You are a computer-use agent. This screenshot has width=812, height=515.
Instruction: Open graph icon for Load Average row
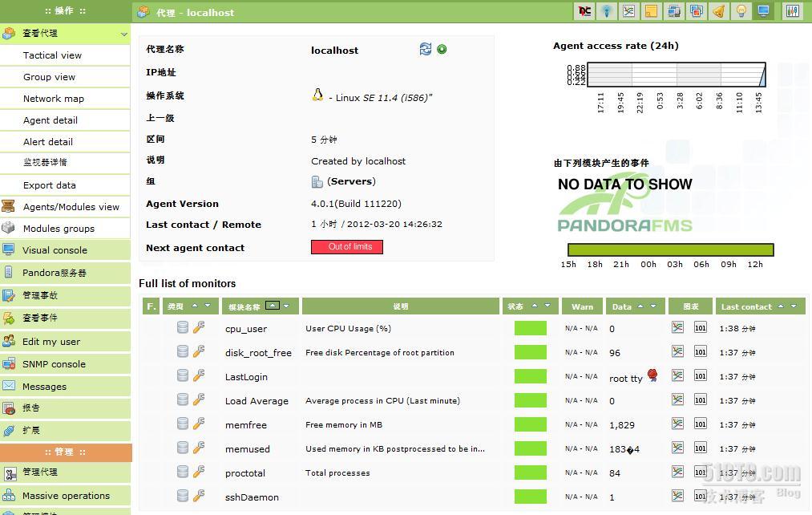tap(677, 399)
